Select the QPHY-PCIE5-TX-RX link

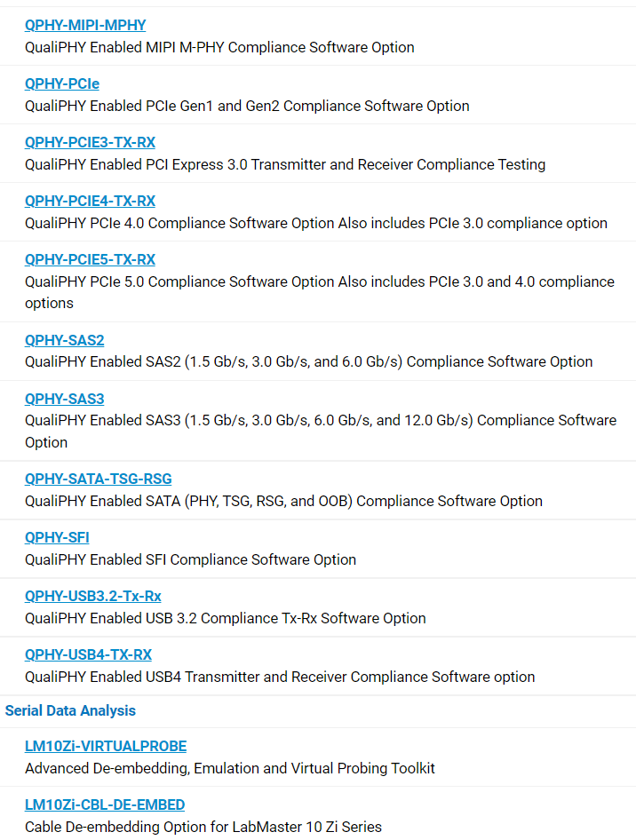pos(90,259)
